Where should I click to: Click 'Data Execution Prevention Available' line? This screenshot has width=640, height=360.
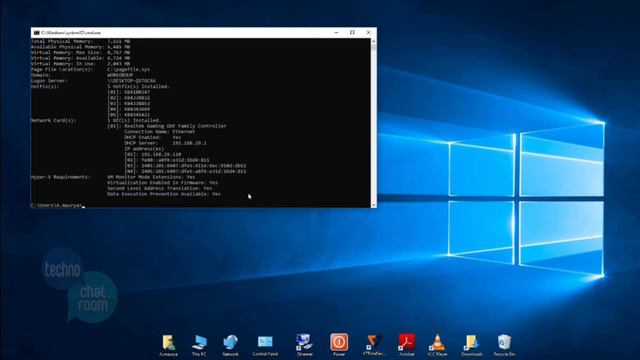coord(164,194)
